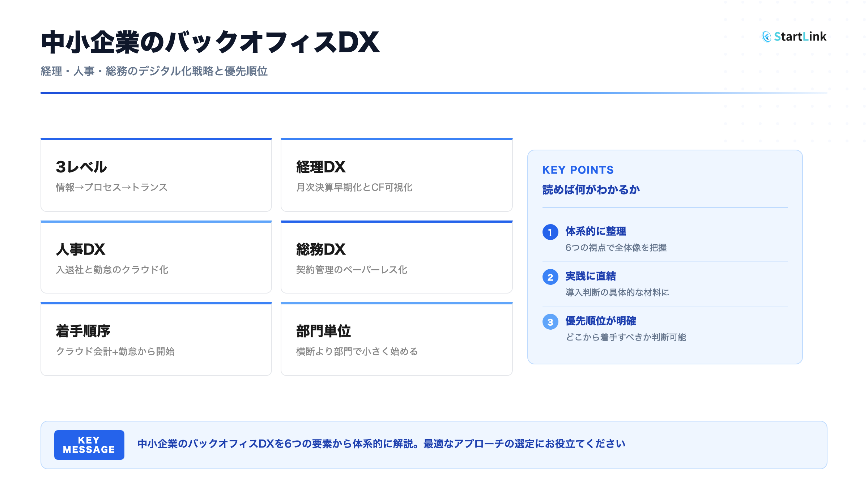Click the 優先順位が明確 key point

(601, 321)
